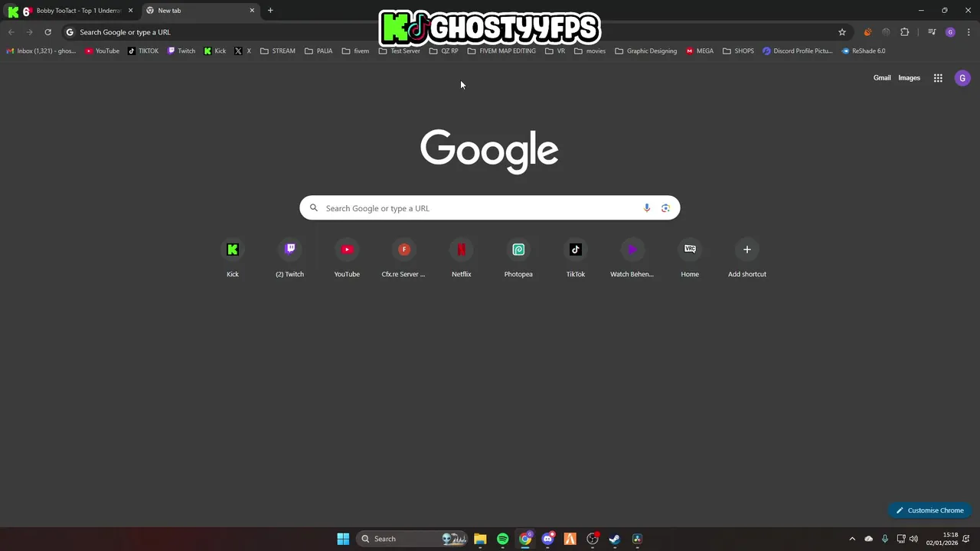Click the Customise Chrome button

click(929, 510)
